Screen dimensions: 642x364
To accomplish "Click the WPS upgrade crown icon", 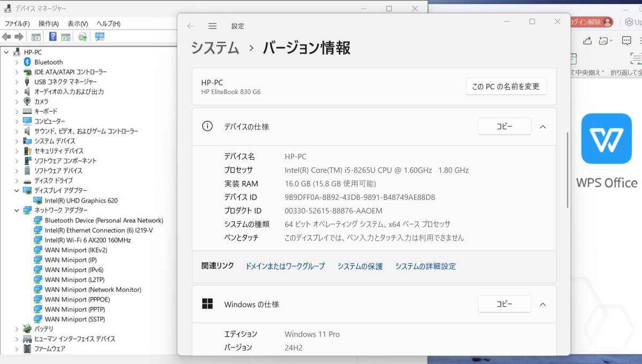I will click(x=629, y=22).
